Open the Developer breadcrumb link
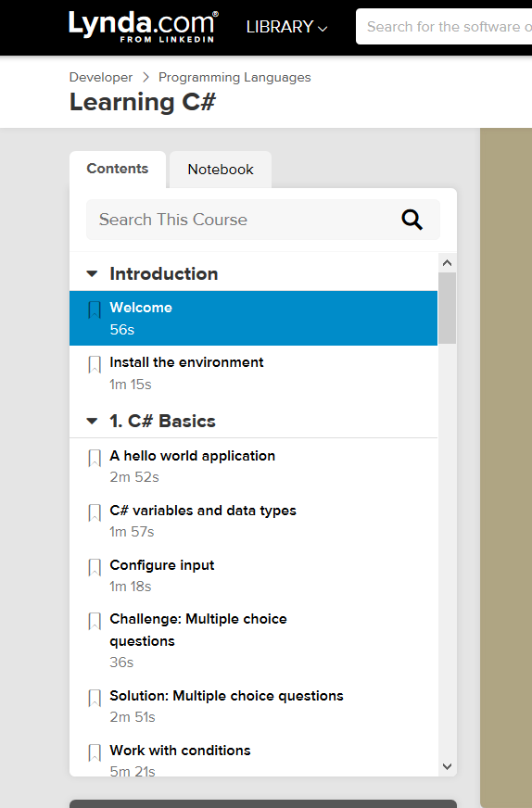This screenshot has height=808, width=532. (101, 77)
